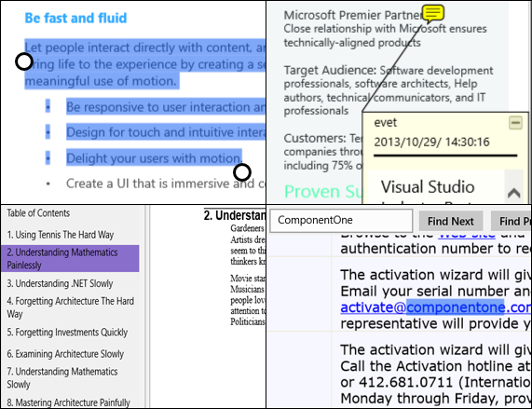Click the 'Target Audience:' paragraph
532x409 pixels.
[389, 90]
